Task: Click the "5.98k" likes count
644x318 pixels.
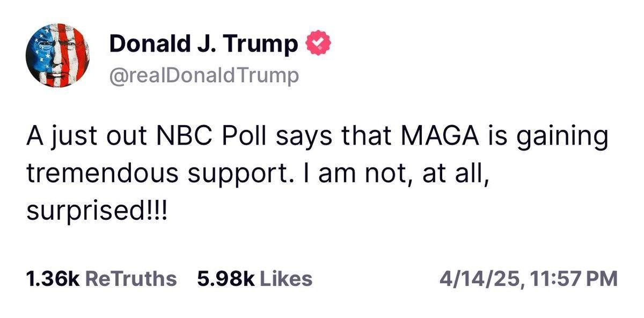Action: pyautogui.click(x=225, y=279)
